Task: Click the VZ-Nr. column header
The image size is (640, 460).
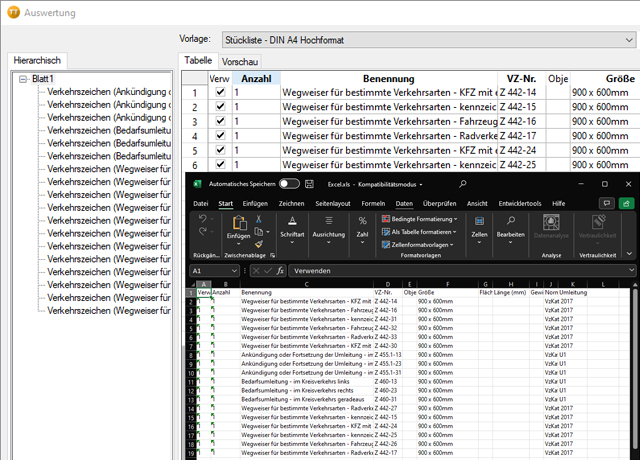Action: coord(521,78)
